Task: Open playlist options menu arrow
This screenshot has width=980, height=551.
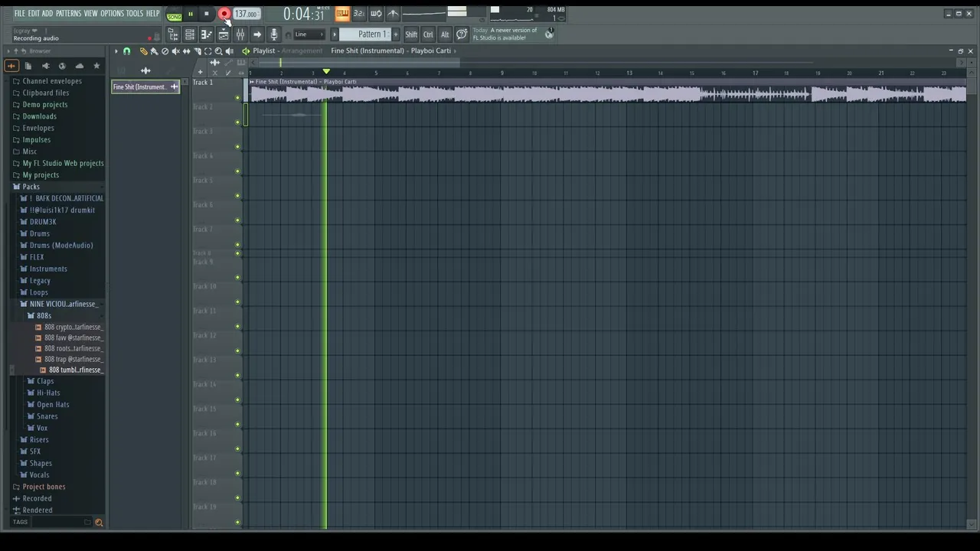Action: coord(116,51)
